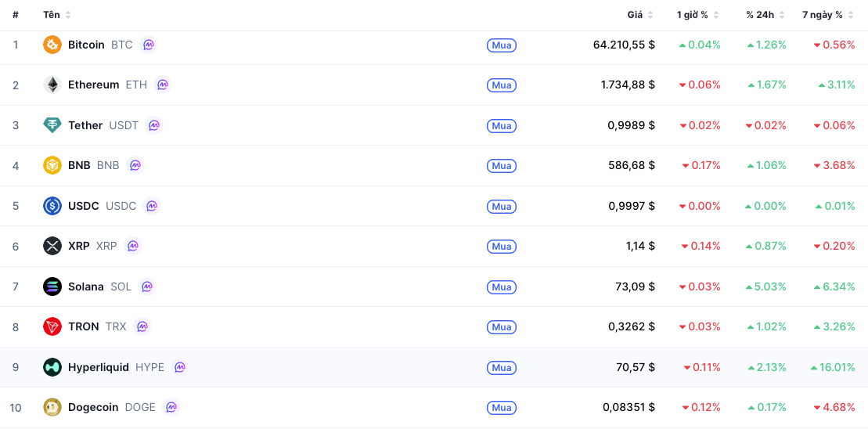Click the Hyperliquid coin logo

[x=52, y=367]
